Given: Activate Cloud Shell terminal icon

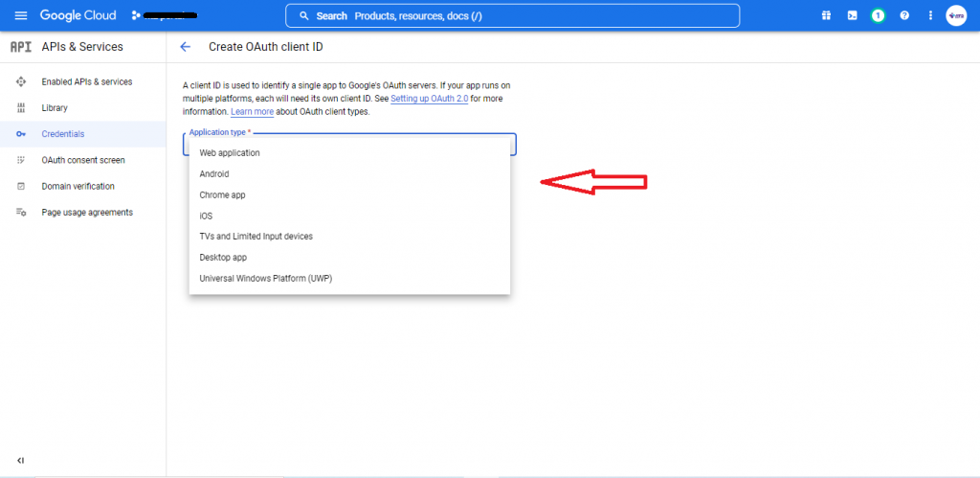Looking at the screenshot, I should tap(852, 15).
